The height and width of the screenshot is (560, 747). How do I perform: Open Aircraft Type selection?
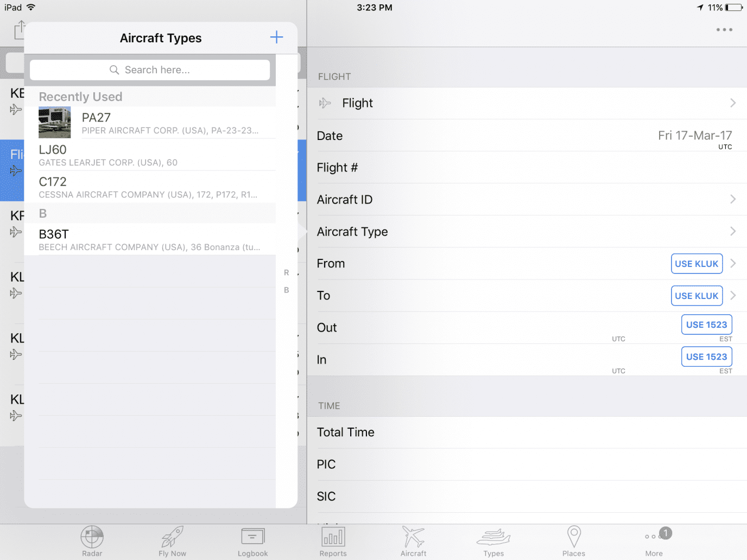(x=527, y=232)
